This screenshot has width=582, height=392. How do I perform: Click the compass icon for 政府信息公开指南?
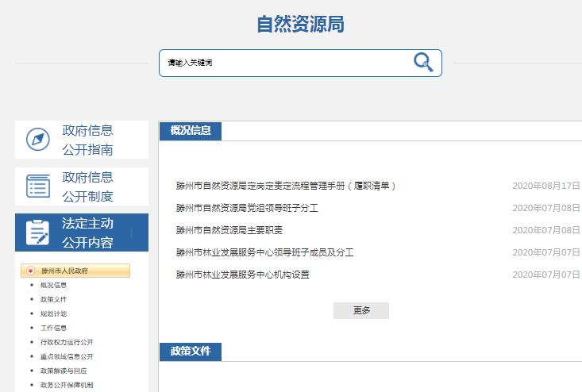(x=37, y=140)
